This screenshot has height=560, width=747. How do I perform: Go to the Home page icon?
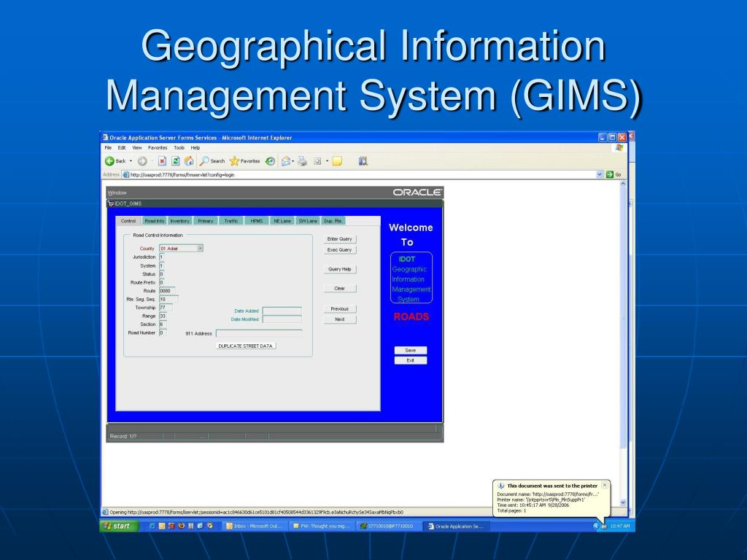189,161
